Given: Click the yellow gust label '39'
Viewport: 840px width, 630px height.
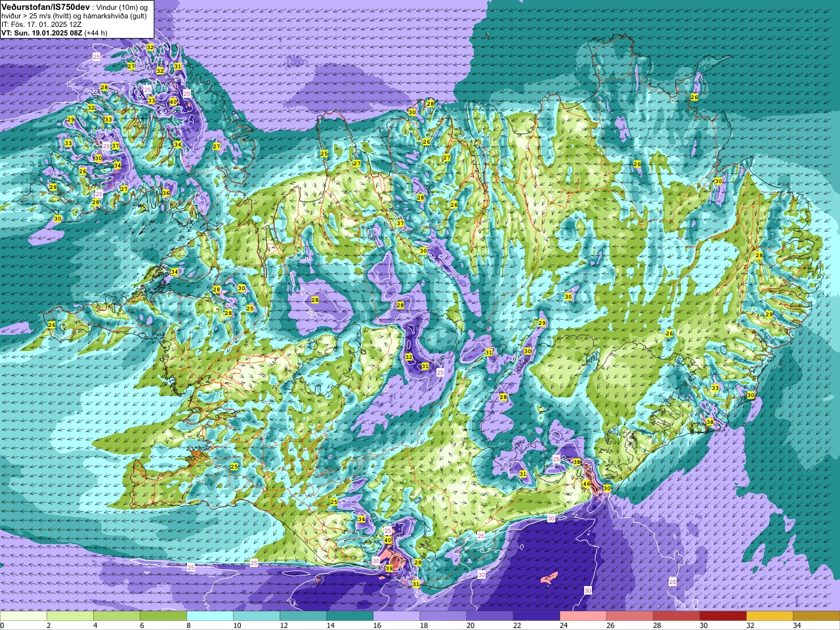Looking at the screenshot, I should (389, 568).
